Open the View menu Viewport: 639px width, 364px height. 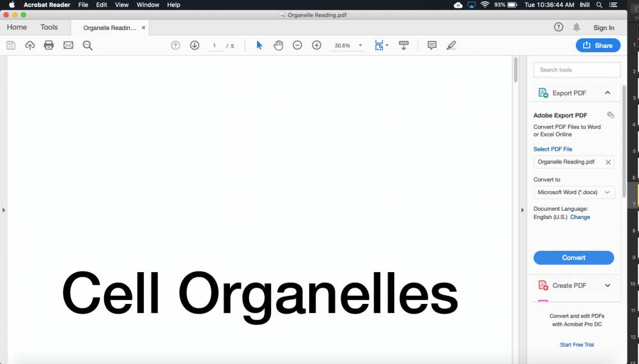click(x=121, y=5)
